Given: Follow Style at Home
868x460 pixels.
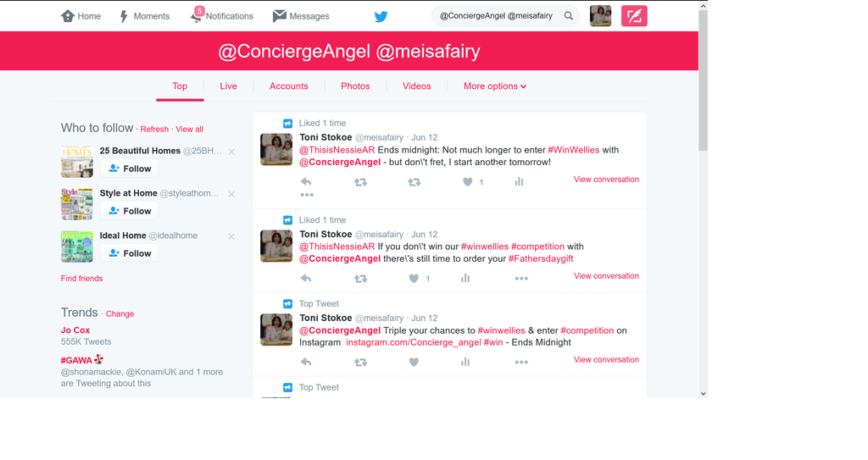Looking at the screenshot, I should 130,211.
